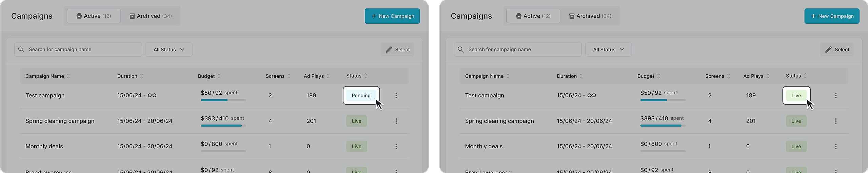This screenshot has width=868, height=173.
Task: Click New Campaign button in left panel
Action: (x=392, y=16)
